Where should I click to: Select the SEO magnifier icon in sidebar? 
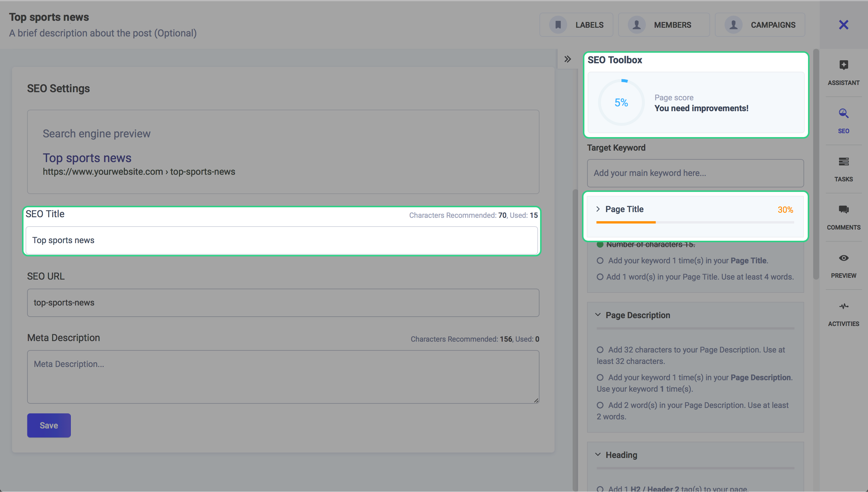tap(843, 113)
